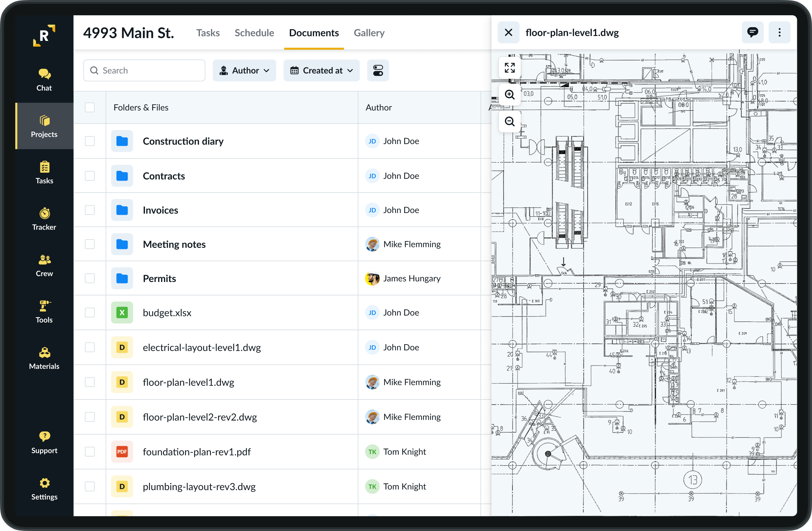Open the Created at filter dropdown
Viewport: 812px width, 531px height.
pyautogui.click(x=321, y=70)
